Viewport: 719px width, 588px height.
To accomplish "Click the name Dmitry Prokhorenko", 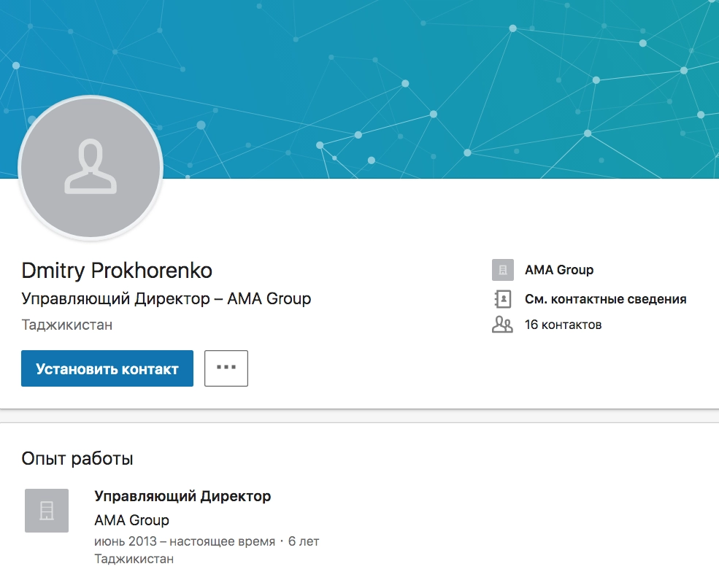I will click(117, 271).
